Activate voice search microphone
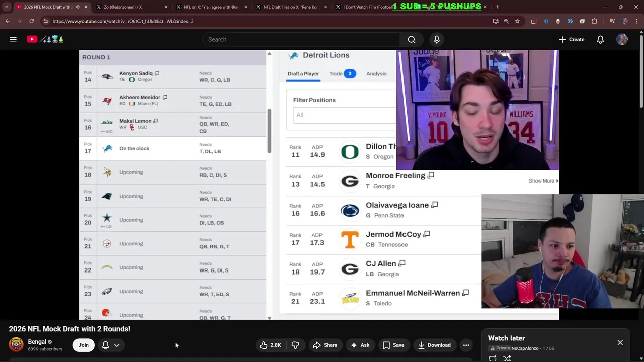The width and height of the screenshot is (644, 362). [x=437, y=39]
